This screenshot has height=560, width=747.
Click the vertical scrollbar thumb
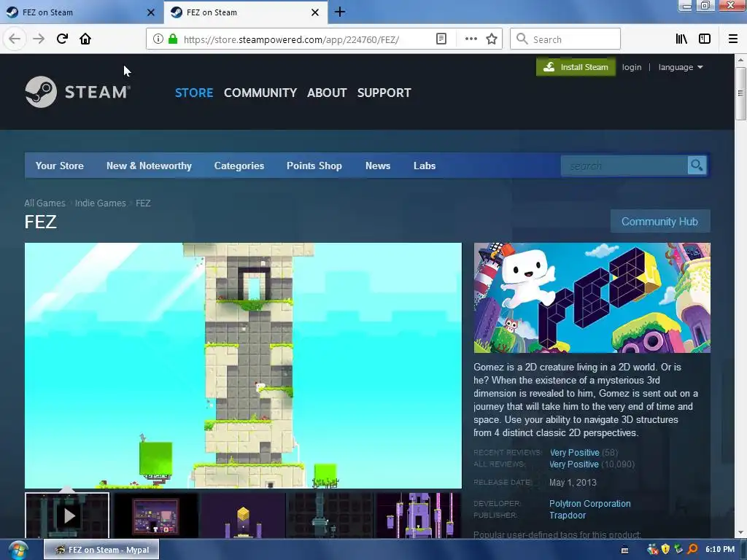(x=740, y=94)
